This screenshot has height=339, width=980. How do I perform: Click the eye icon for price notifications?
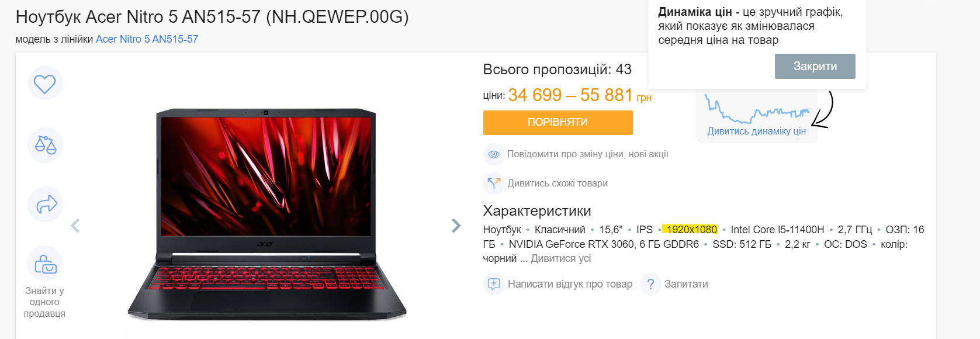494,154
